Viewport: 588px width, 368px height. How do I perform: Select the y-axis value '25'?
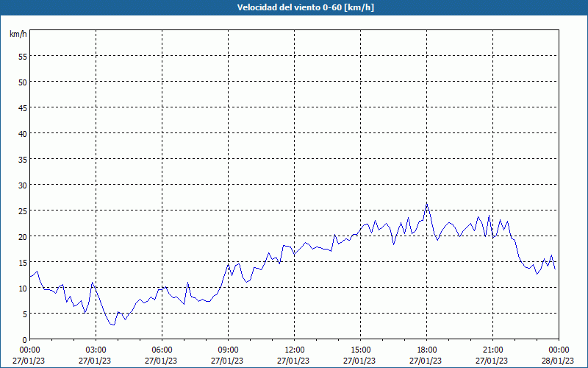(x=23, y=211)
